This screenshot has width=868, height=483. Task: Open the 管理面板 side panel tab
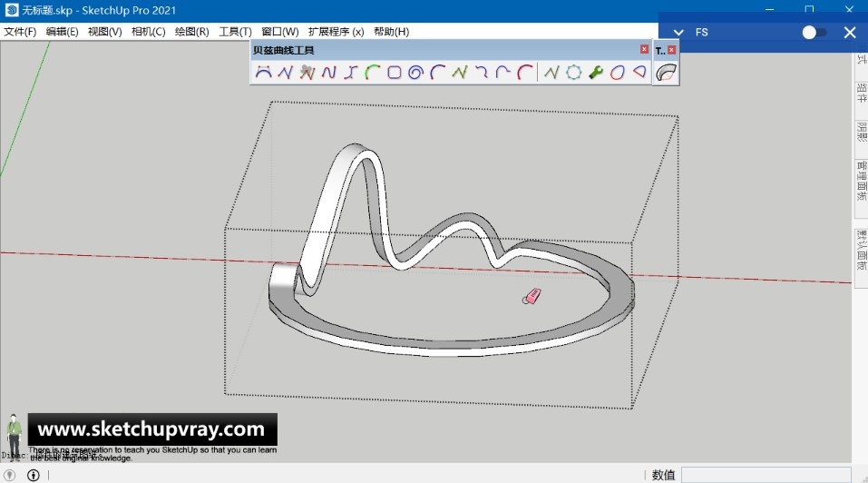pos(862,180)
